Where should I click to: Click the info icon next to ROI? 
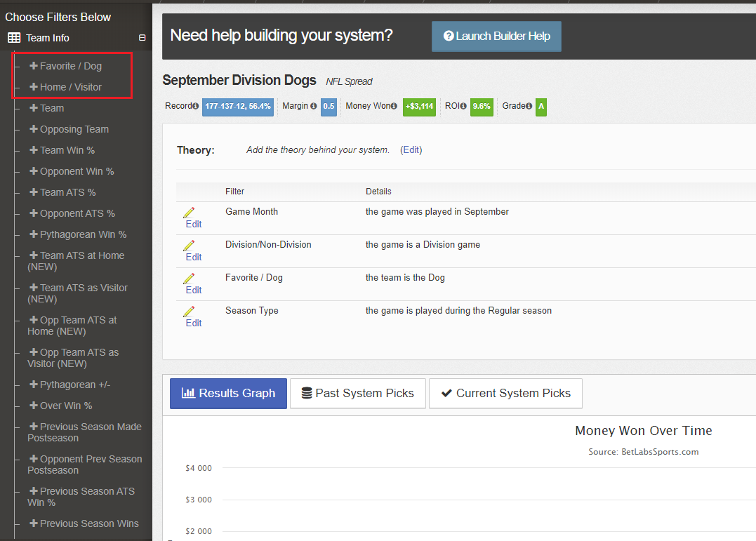pyautogui.click(x=463, y=107)
